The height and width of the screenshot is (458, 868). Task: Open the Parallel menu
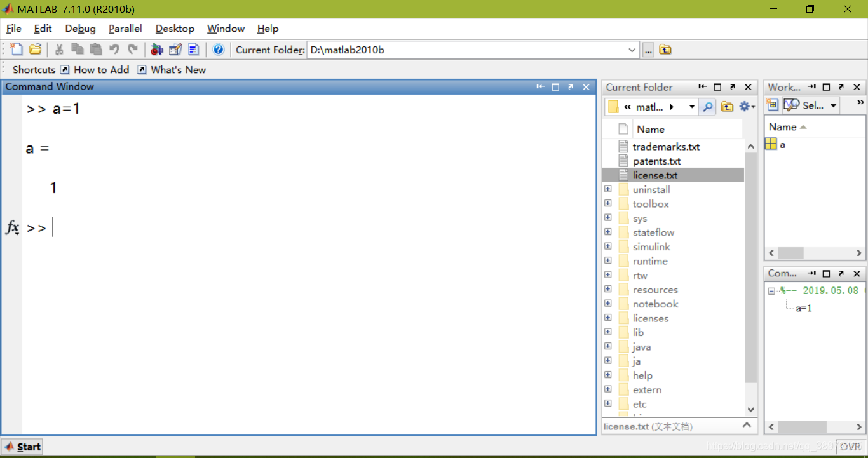(x=125, y=29)
